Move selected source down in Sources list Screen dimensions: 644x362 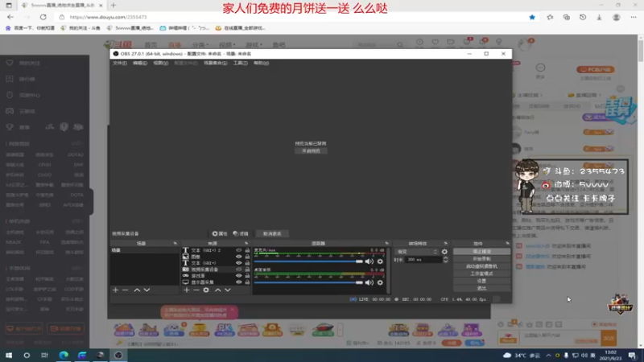click(x=228, y=290)
